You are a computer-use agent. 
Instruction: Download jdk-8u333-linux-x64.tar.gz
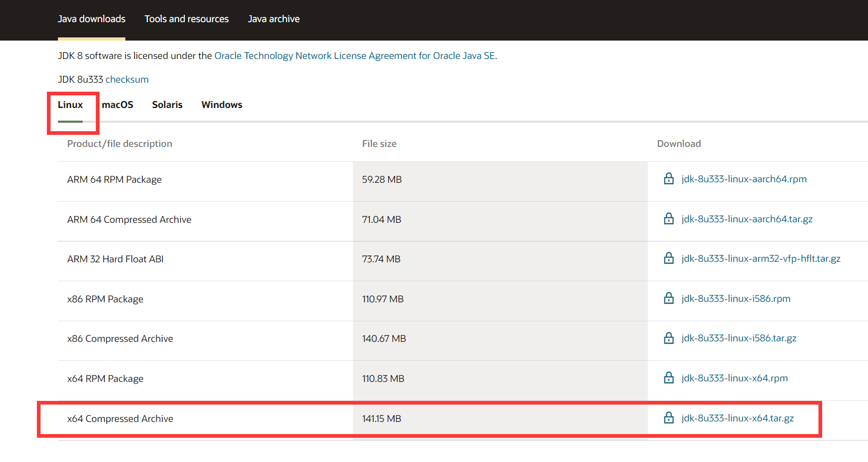(737, 418)
